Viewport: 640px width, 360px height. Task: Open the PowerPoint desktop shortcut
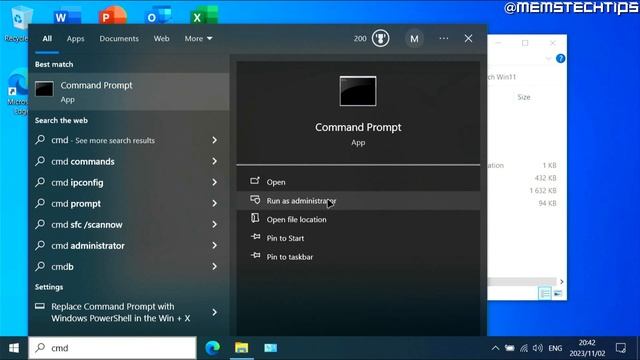(112, 16)
